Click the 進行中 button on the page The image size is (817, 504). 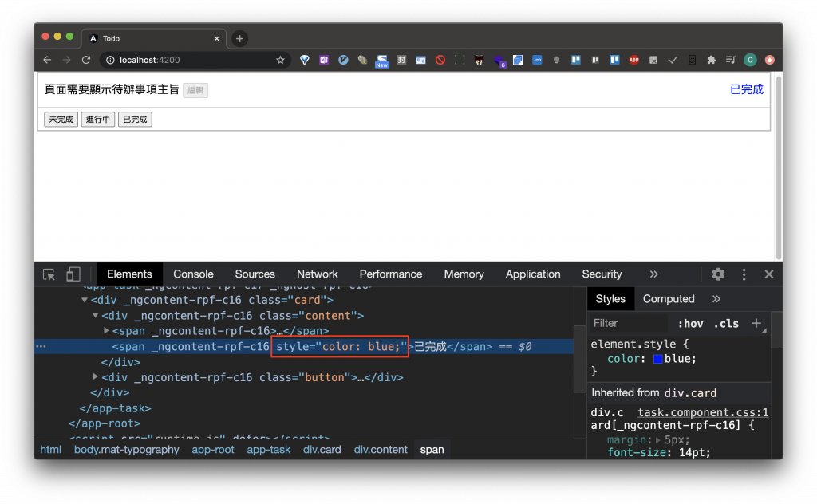[98, 120]
